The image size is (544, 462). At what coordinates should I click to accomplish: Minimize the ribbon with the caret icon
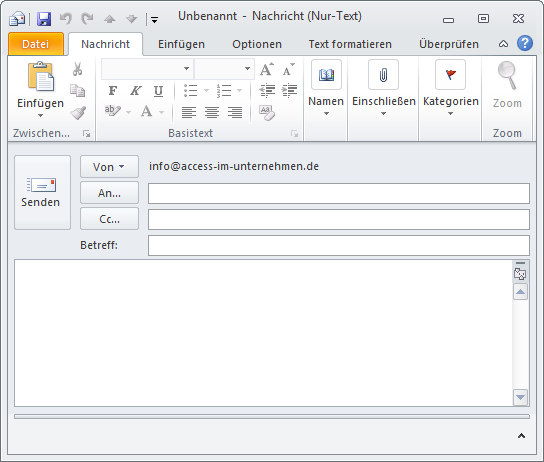pos(503,44)
